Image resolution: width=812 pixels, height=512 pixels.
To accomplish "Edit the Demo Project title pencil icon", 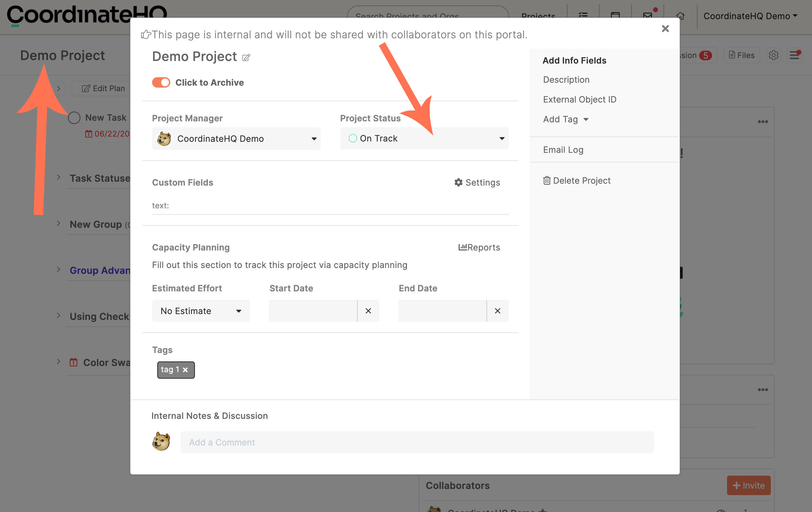I will click(x=246, y=58).
